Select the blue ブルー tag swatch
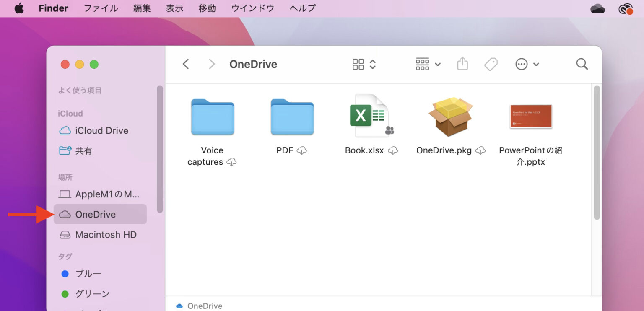 [65, 274]
